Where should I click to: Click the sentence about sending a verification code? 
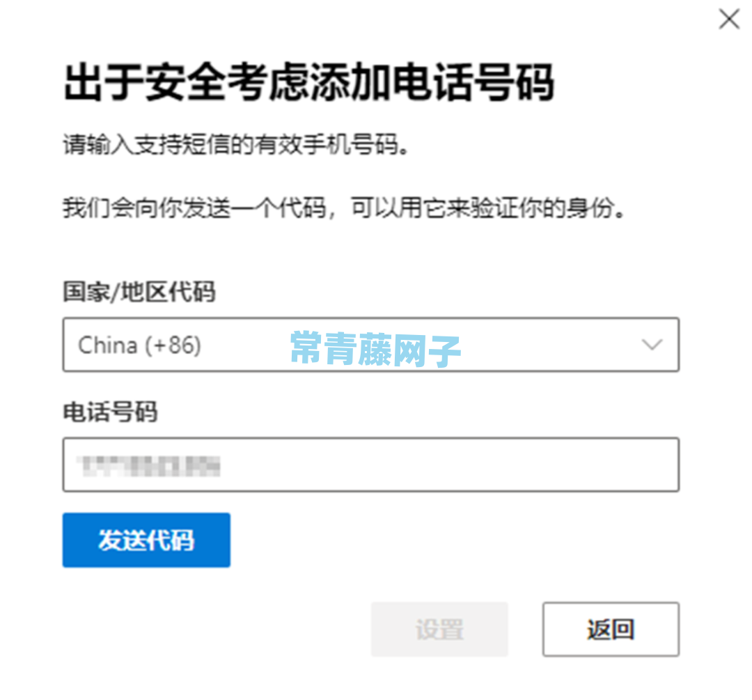[x=344, y=208]
